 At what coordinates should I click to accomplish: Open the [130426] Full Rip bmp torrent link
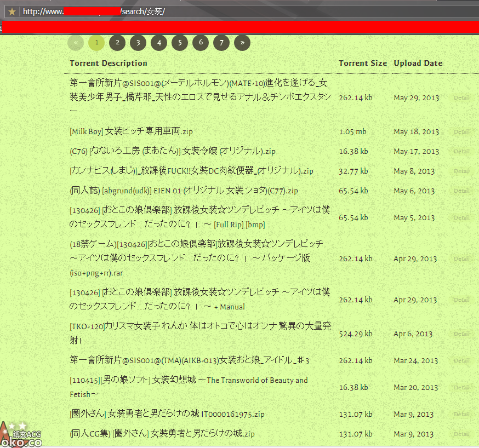point(200,217)
